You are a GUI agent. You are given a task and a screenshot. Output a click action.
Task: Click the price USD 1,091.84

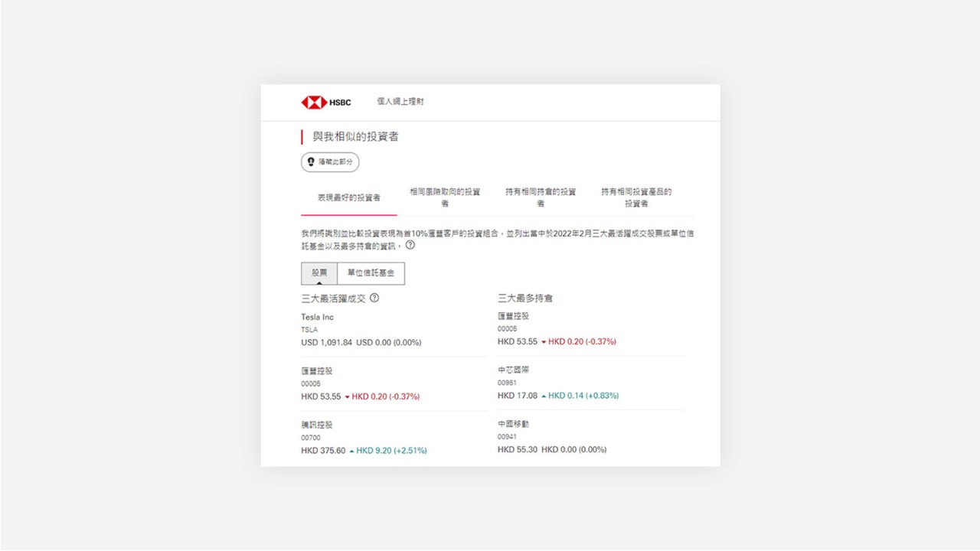[327, 343]
